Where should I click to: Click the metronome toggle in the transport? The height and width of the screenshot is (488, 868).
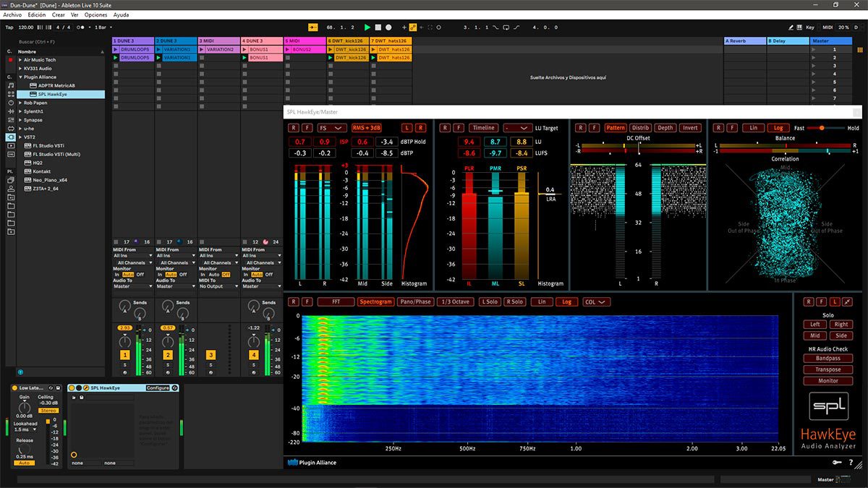click(82, 27)
